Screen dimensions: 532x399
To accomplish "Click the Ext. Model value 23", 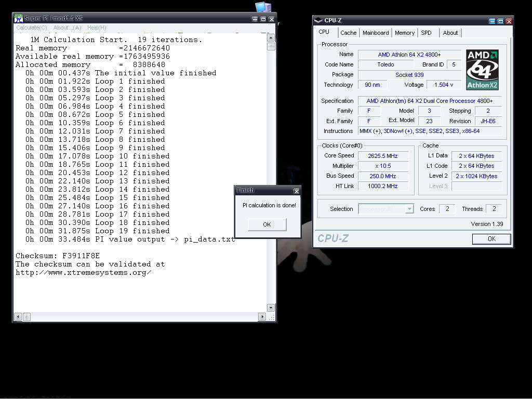I will [429, 121].
